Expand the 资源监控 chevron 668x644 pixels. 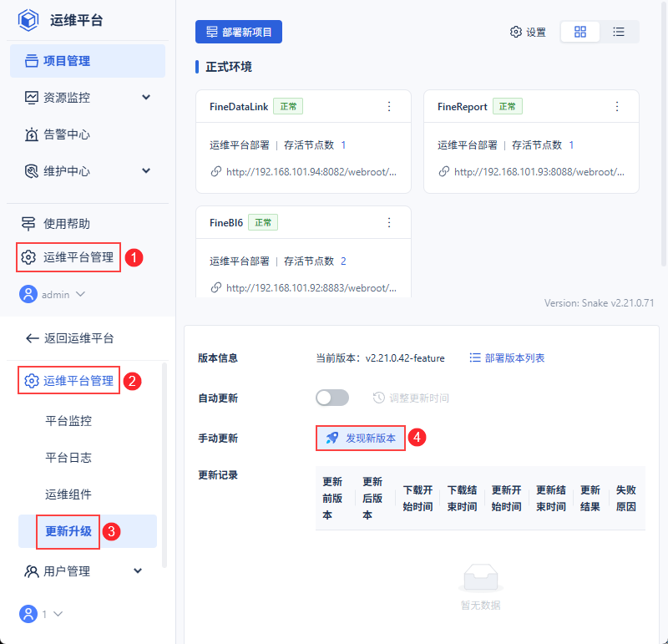pyautogui.click(x=146, y=97)
